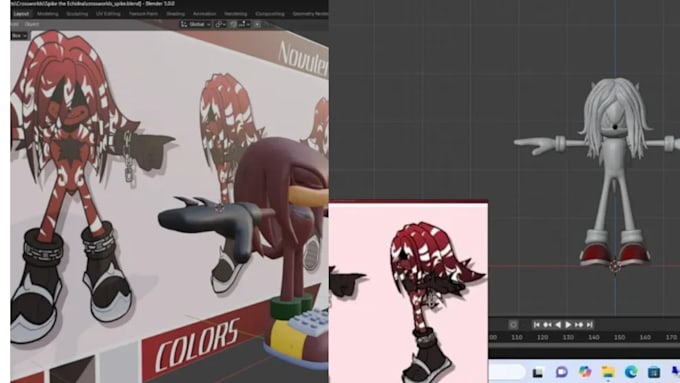
Task: Open the pivot point dropdown
Action: (x=220, y=24)
